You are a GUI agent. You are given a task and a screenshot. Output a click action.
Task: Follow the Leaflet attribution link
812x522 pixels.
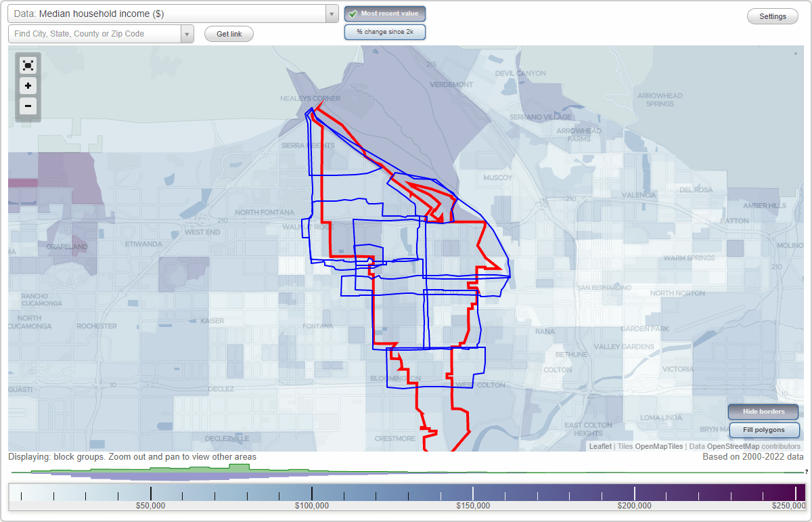[x=600, y=446]
